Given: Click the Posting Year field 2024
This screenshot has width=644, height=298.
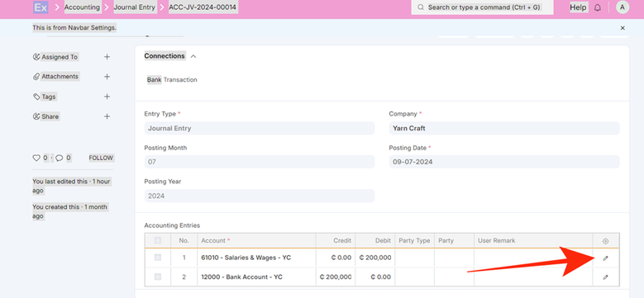Looking at the screenshot, I should 260,196.
